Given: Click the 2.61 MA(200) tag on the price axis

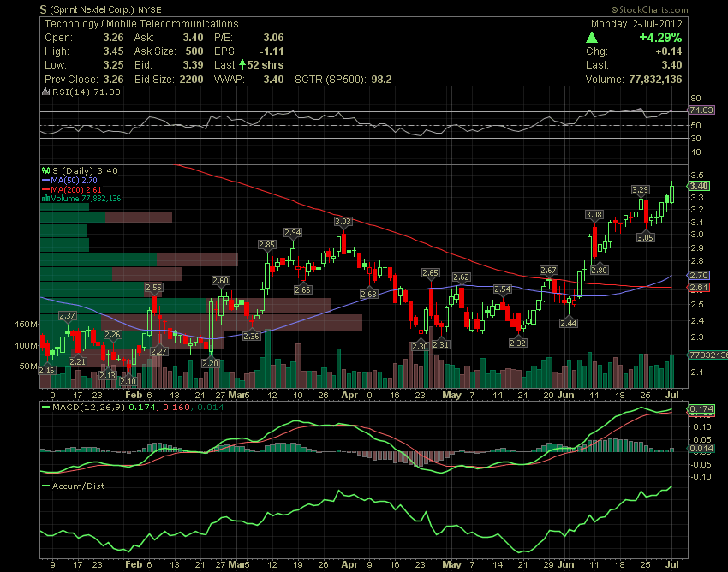Looking at the screenshot, I should coord(698,288).
